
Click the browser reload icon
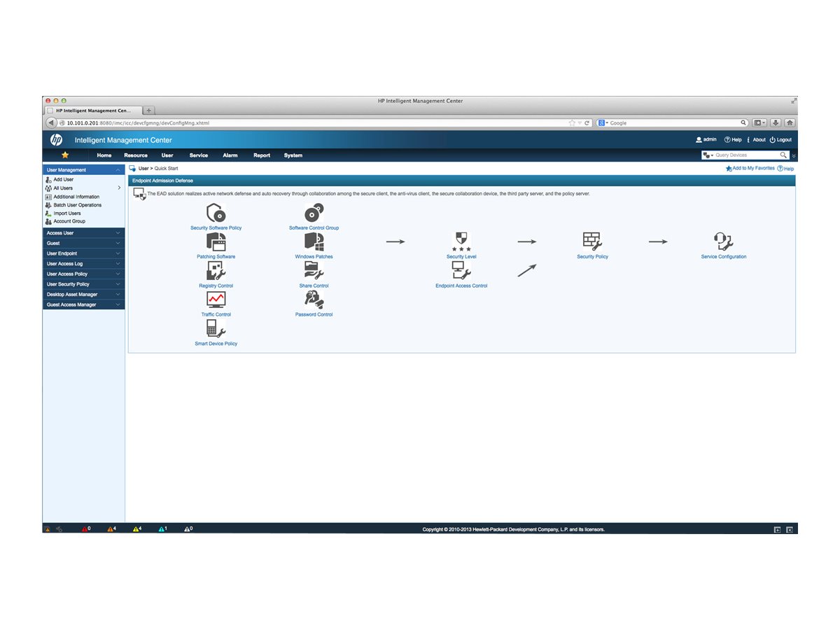tap(585, 122)
